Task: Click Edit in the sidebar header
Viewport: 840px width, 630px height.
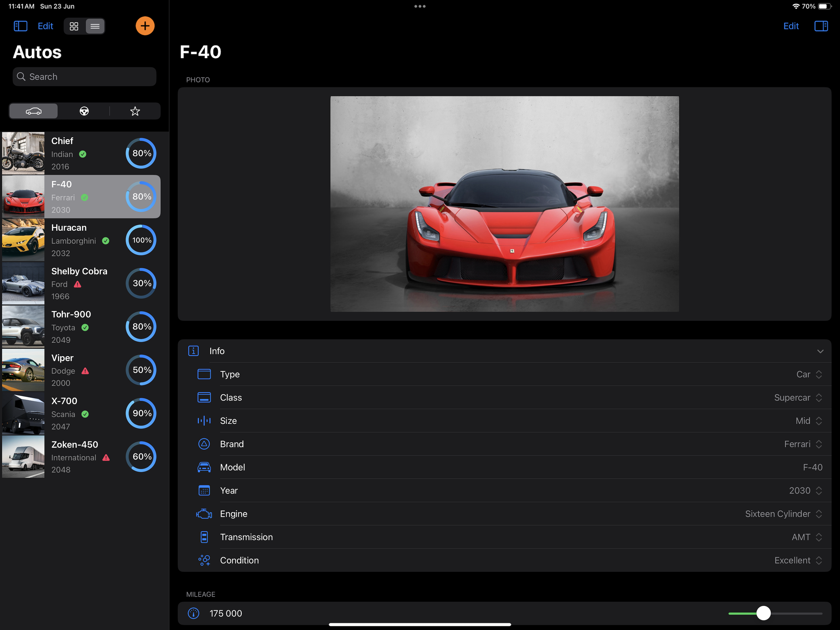Action: 45,26
